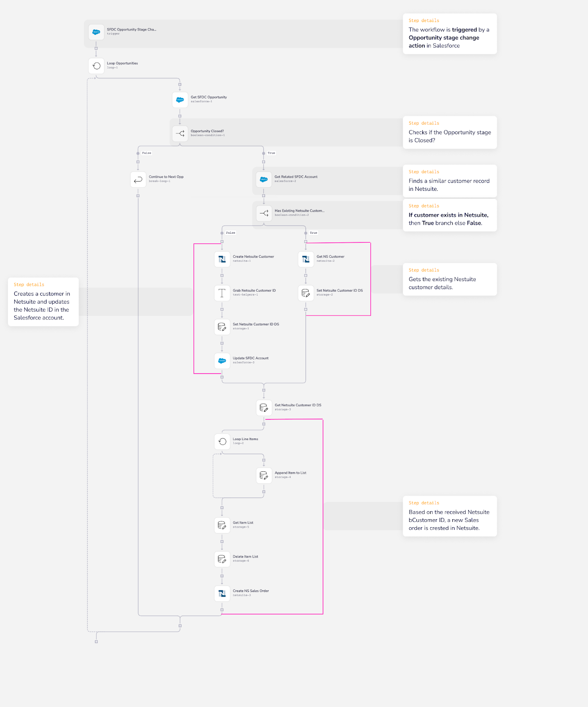
Task: Click the 'Checks if the Opportunity stage is Closed?' card
Action: coord(450,133)
